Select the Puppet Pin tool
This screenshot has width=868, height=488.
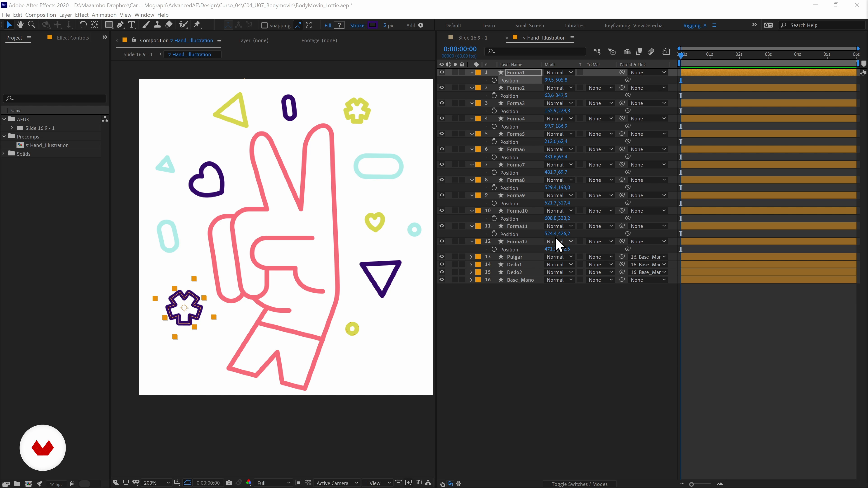click(x=197, y=25)
